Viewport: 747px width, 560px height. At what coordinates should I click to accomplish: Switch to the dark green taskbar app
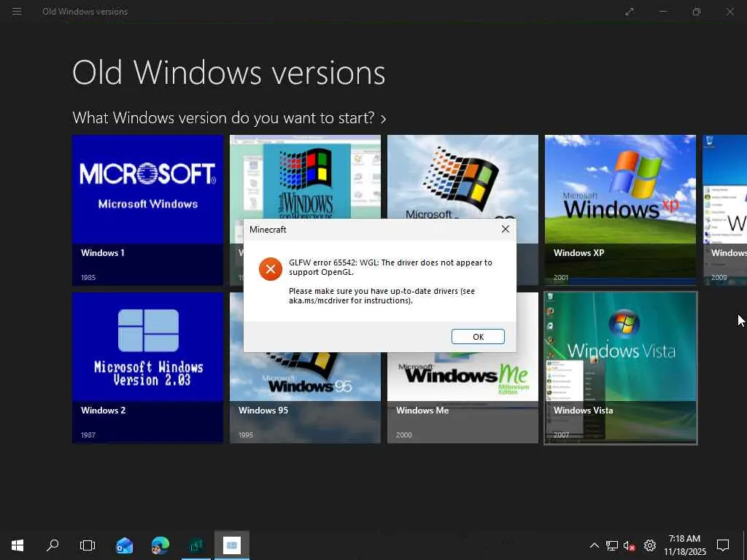click(196, 545)
